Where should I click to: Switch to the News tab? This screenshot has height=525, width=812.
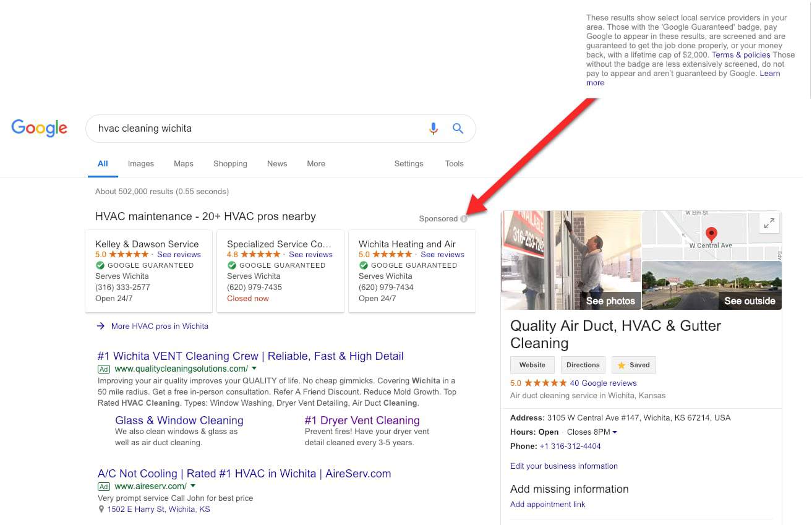276,163
